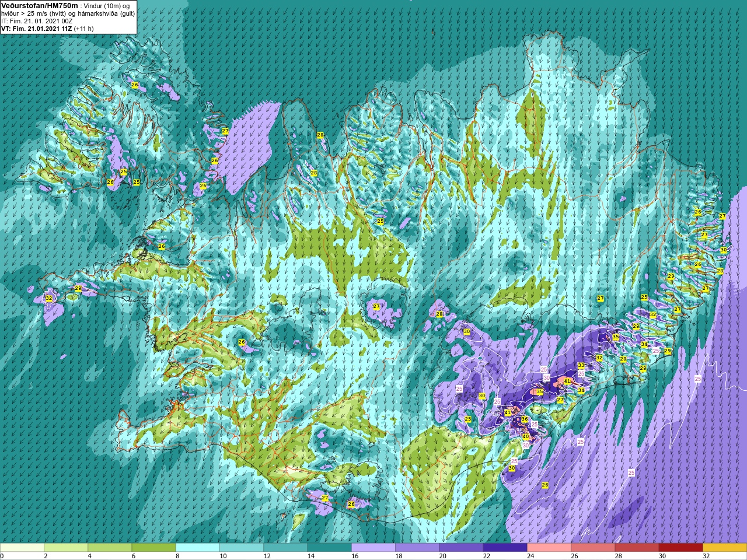
Task: Click the 'Veðurstofan/HM750m' map title
Action: 39,5
